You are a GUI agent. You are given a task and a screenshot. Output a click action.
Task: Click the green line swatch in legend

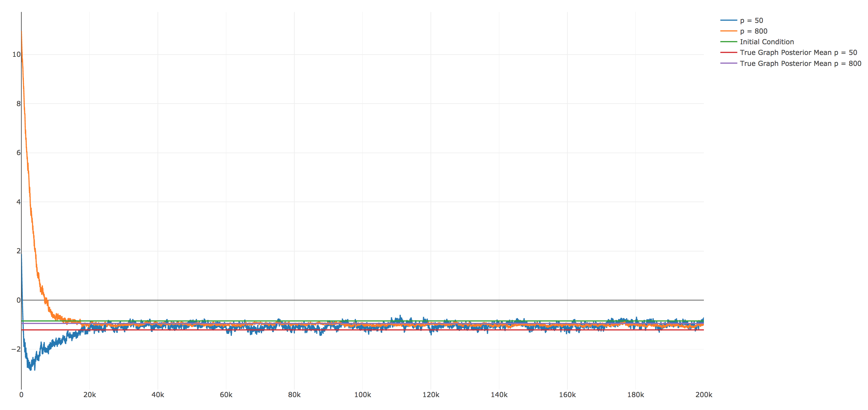coord(728,42)
